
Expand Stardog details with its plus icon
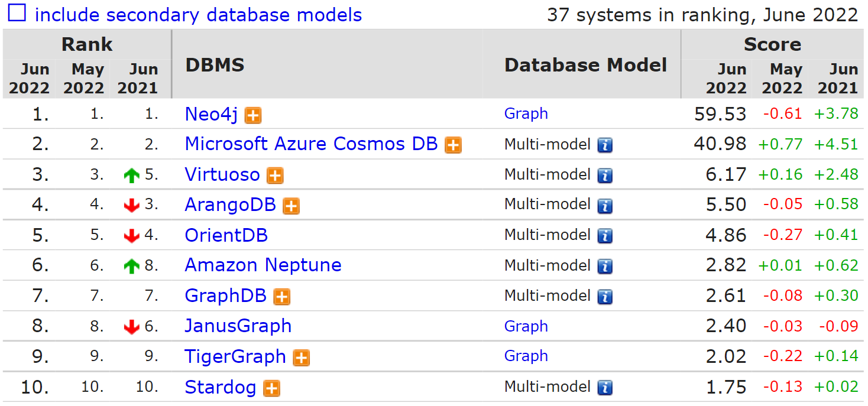pyautogui.click(x=271, y=387)
